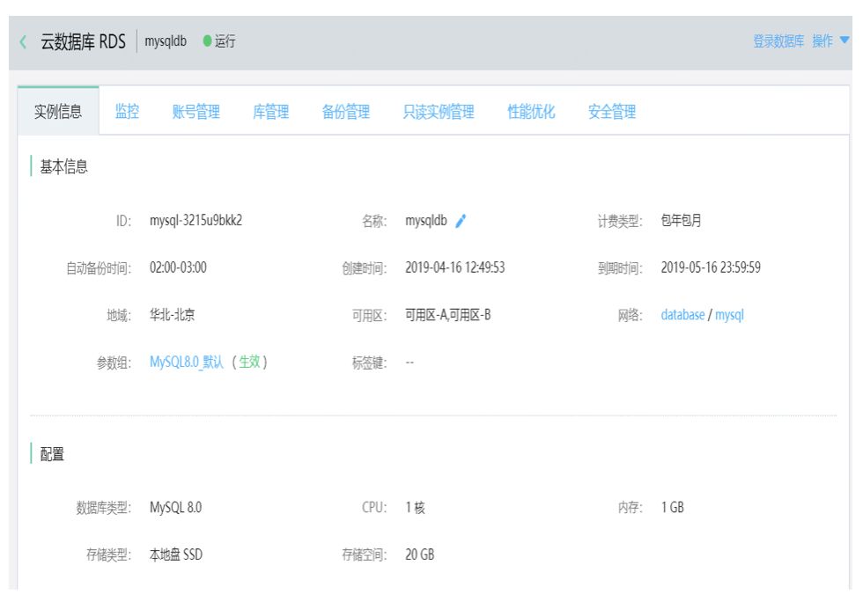Open the 登录数据库 link
Screen dimensions: 863x616
[x=778, y=41]
